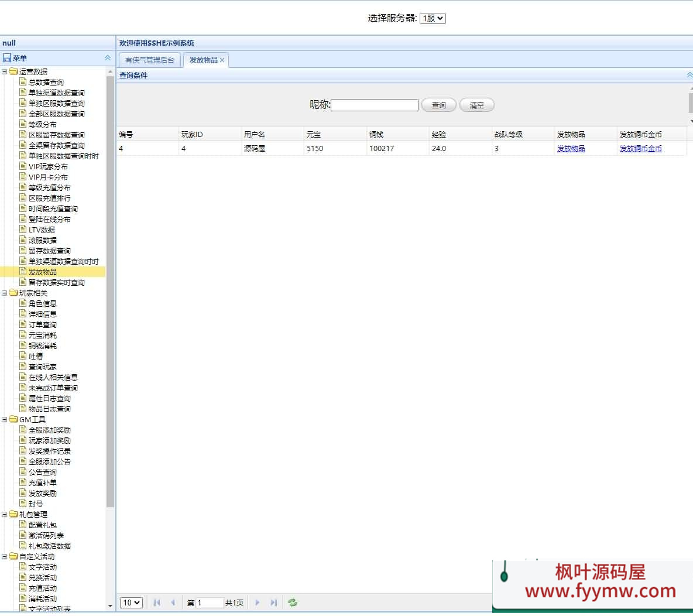Open 订单查询 in the sidebar menu
The image size is (693, 616).
tap(43, 324)
